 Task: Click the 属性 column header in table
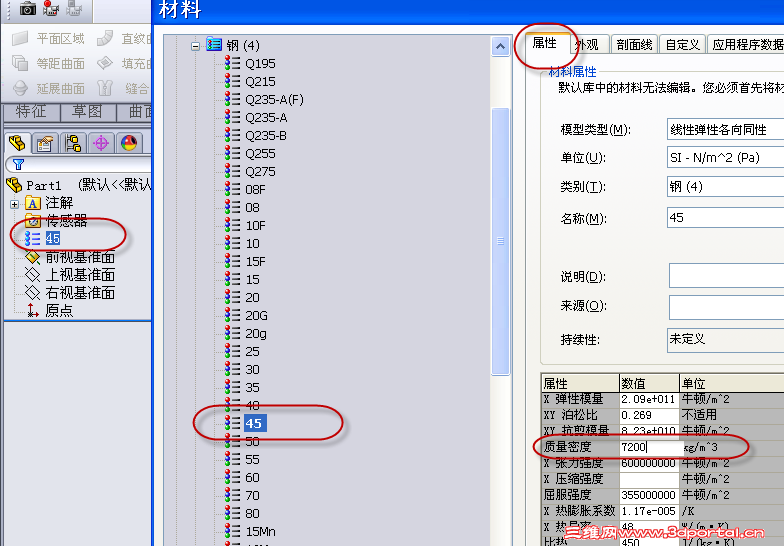click(580, 383)
